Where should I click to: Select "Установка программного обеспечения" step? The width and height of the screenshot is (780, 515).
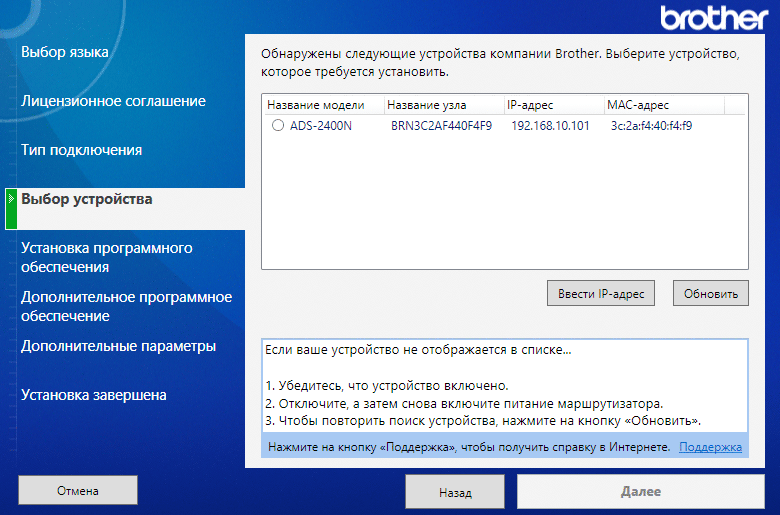click(x=106, y=257)
